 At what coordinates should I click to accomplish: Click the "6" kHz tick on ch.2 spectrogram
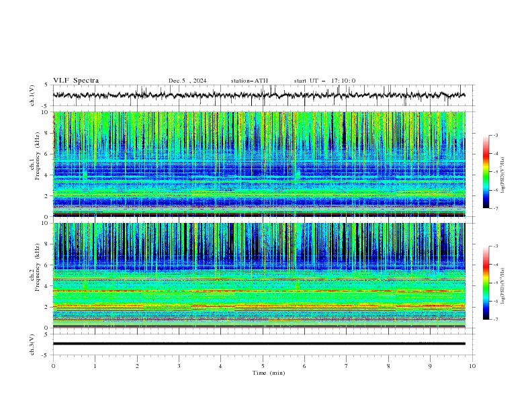point(46,265)
